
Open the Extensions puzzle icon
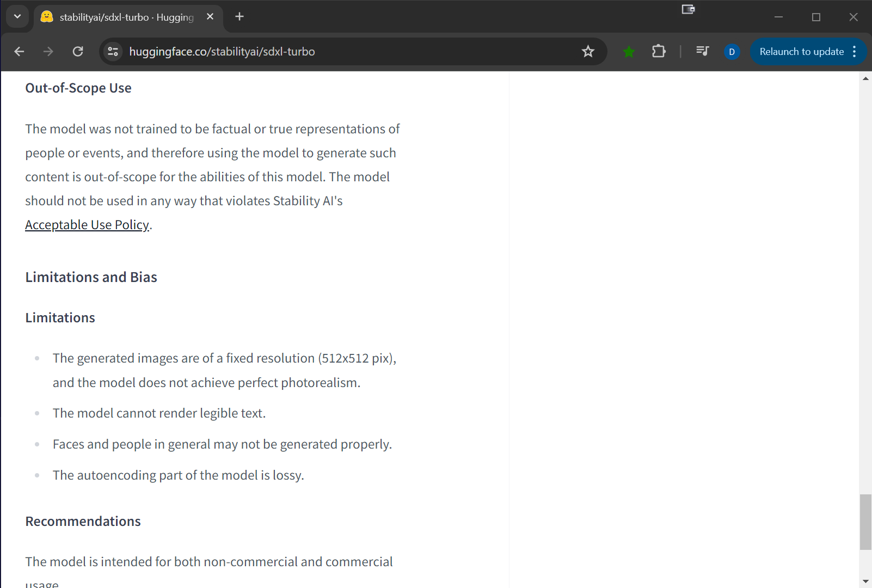tap(659, 52)
